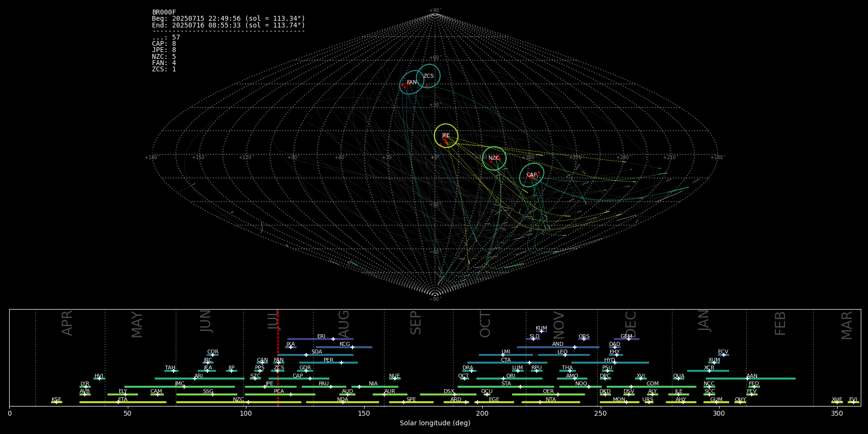The height and width of the screenshot is (434, 868).
Task: Click the URS shower label in timeline
Action: (648, 400)
